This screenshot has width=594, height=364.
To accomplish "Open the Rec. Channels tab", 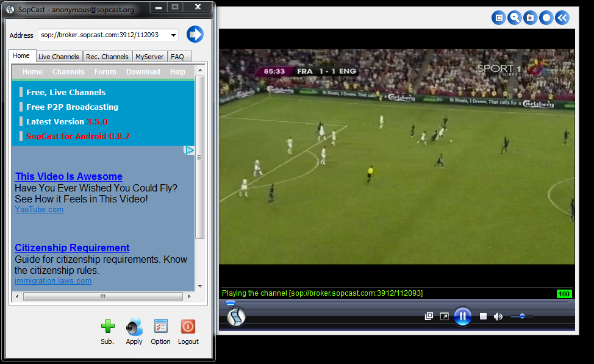I will 107,57.
